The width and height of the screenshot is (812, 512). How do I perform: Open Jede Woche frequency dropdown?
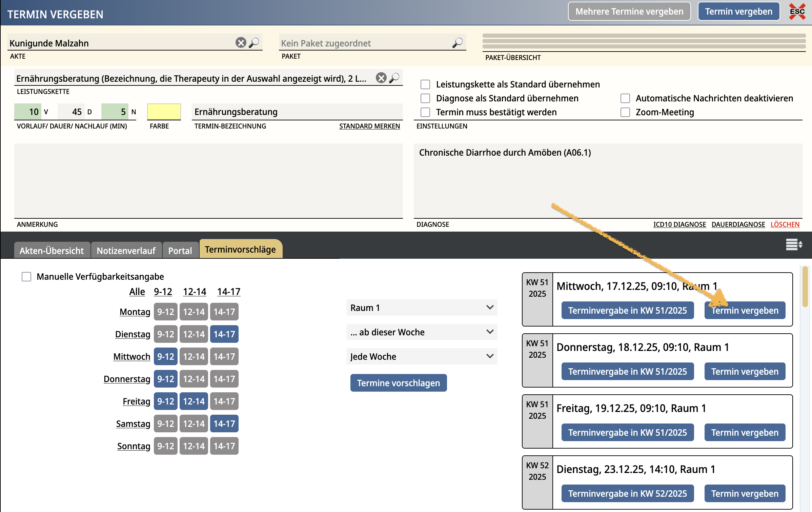point(421,356)
